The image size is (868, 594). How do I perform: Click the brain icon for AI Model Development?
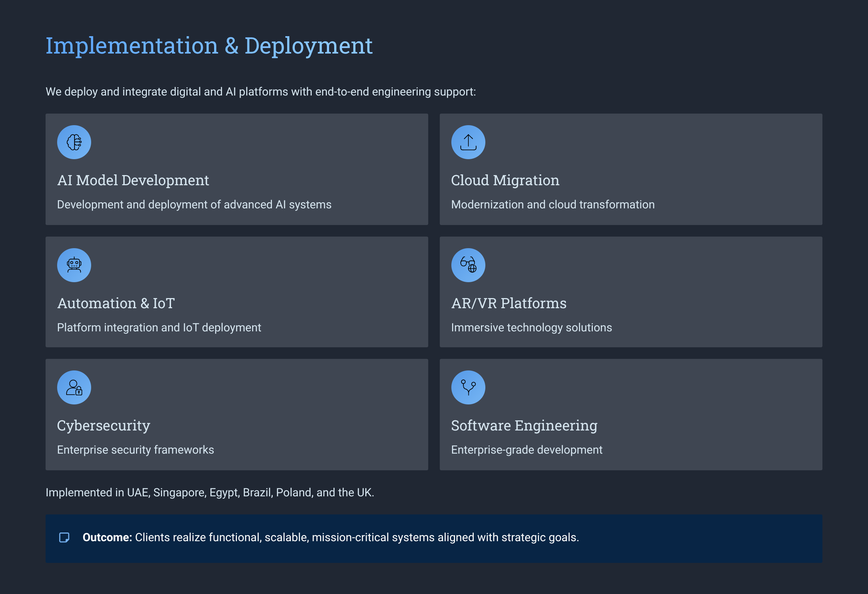point(74,142)
